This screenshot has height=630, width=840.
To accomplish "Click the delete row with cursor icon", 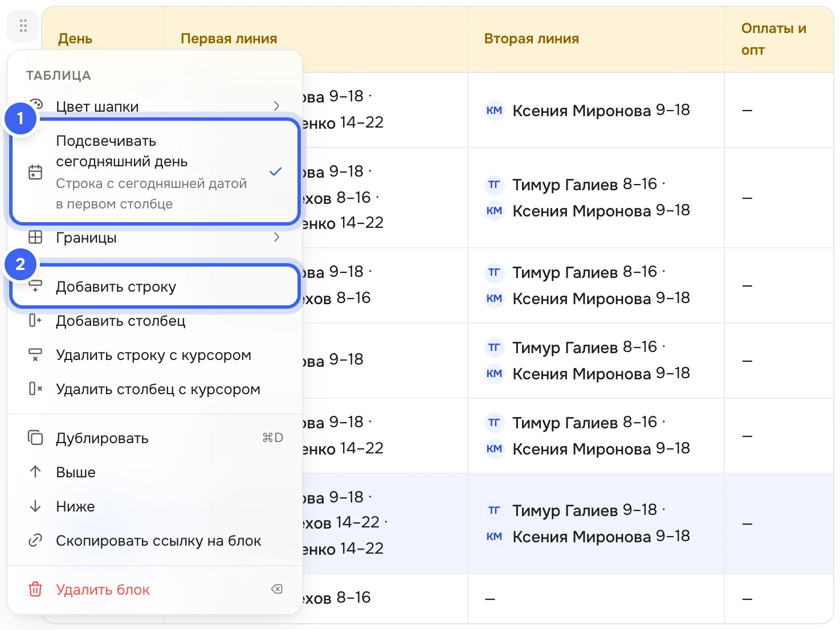I will [x=35, y=355].
